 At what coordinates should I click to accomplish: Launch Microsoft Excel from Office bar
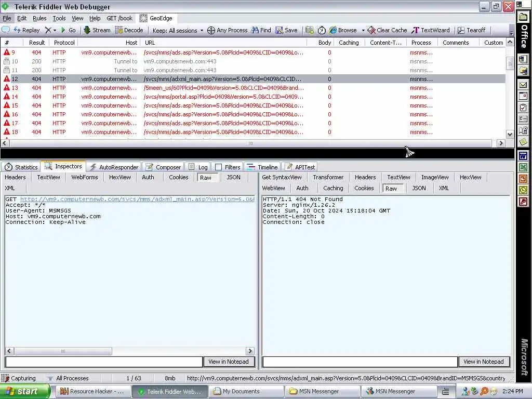pyautogui.click(x=523, y=167)
